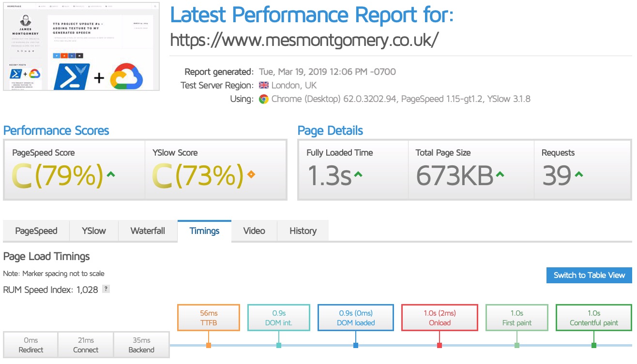Open the Waterfall tab
The height and width of the screenshot is (364, 637).
pos(148,231)
